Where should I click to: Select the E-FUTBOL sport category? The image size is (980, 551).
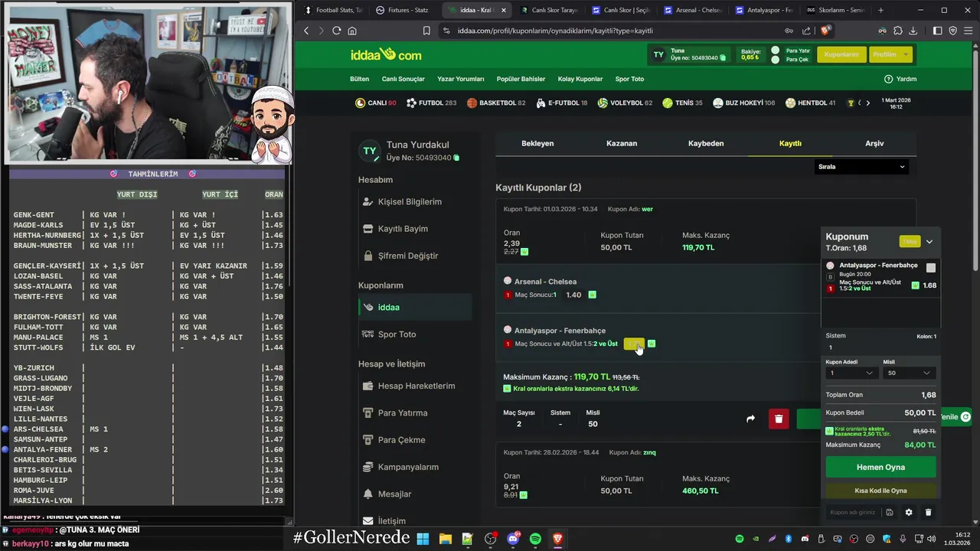click(561, 103)
